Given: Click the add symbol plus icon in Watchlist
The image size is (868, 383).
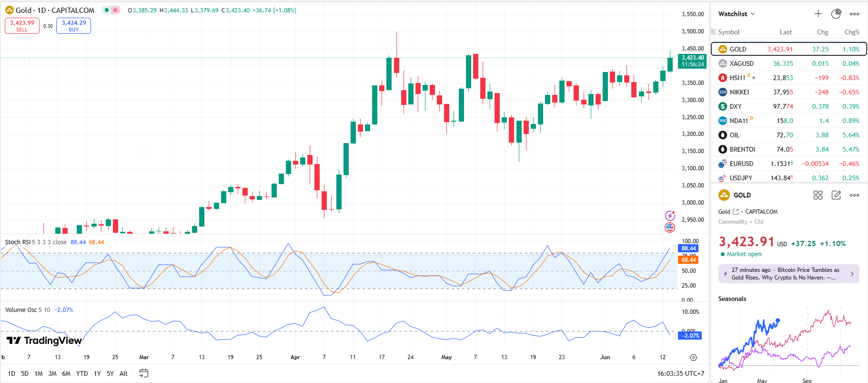Looking at the screenshot, I should [818, 14].
